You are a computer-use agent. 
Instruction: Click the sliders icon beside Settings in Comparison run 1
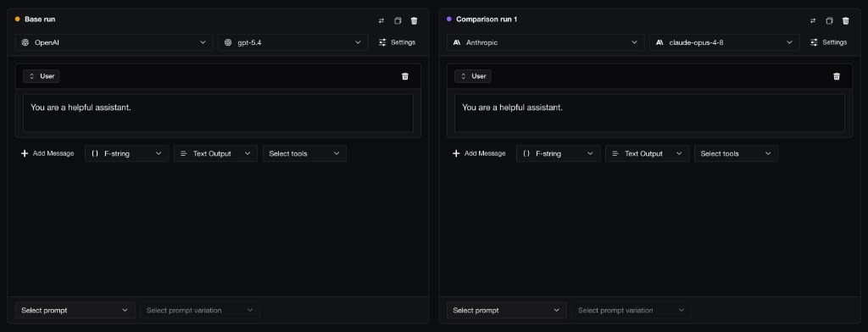click(x=815, y=42)
